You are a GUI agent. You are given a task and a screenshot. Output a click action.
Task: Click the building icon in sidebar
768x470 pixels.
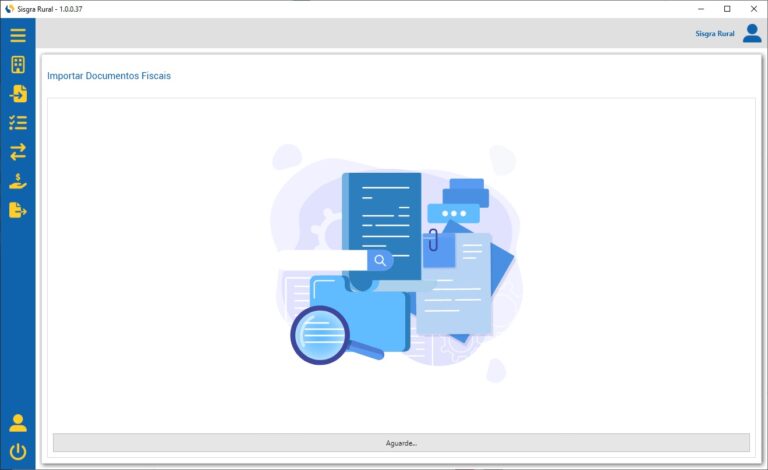pyautogui.click(x=18, y=65)
